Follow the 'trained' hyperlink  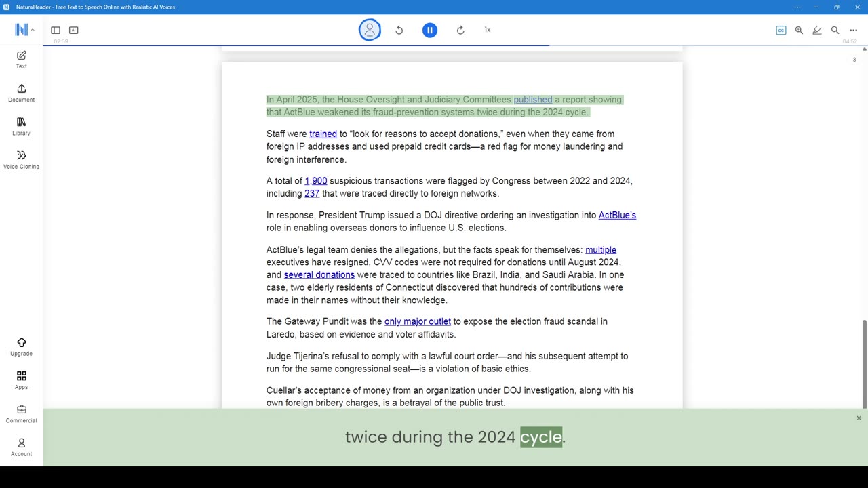pyautogui.click(x=323, y=134)
